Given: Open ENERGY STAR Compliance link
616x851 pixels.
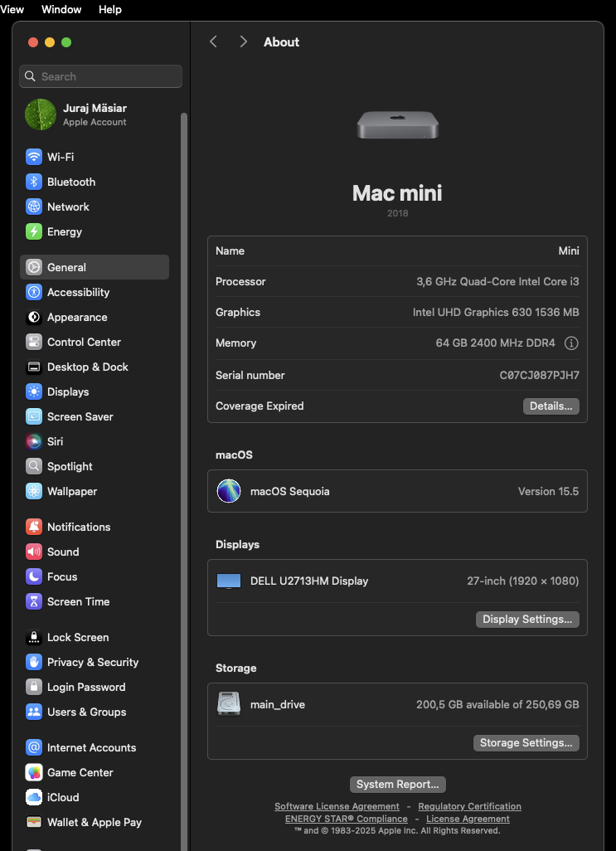Looking at the screenshot, I should click(x=347, y=819).
